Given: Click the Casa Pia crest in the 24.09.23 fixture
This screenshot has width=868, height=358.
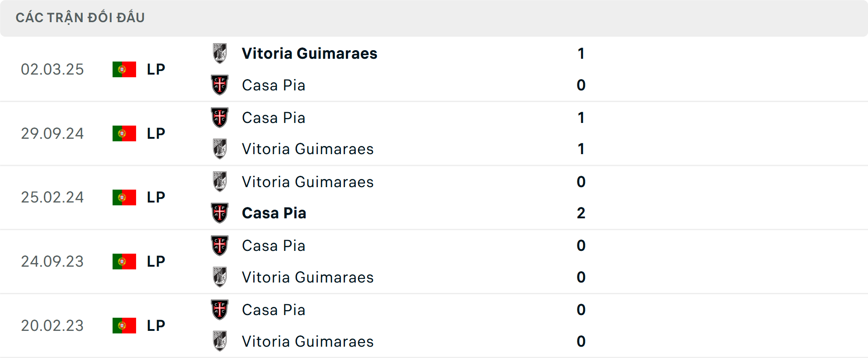Looking at the screenshot, I should point(220,245).
